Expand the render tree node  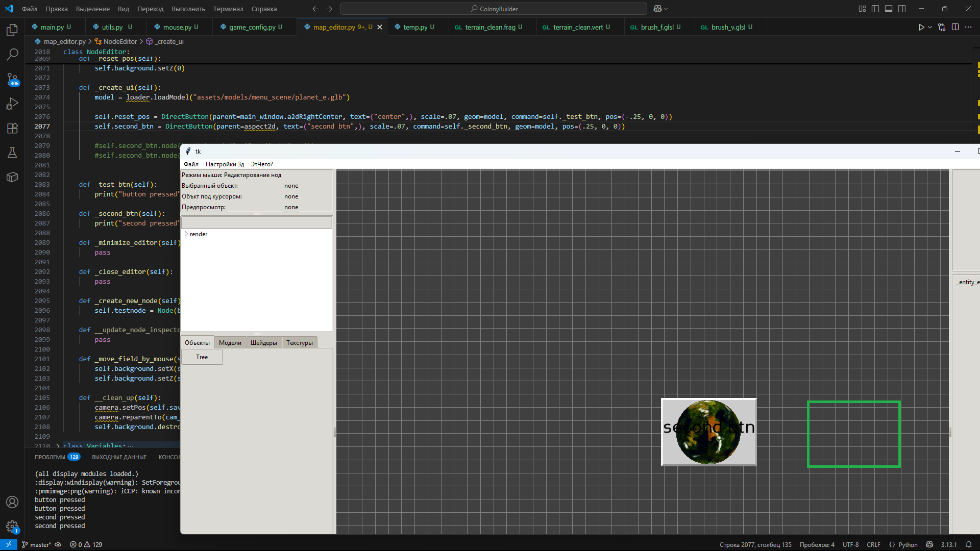click(x=186, y=234)
